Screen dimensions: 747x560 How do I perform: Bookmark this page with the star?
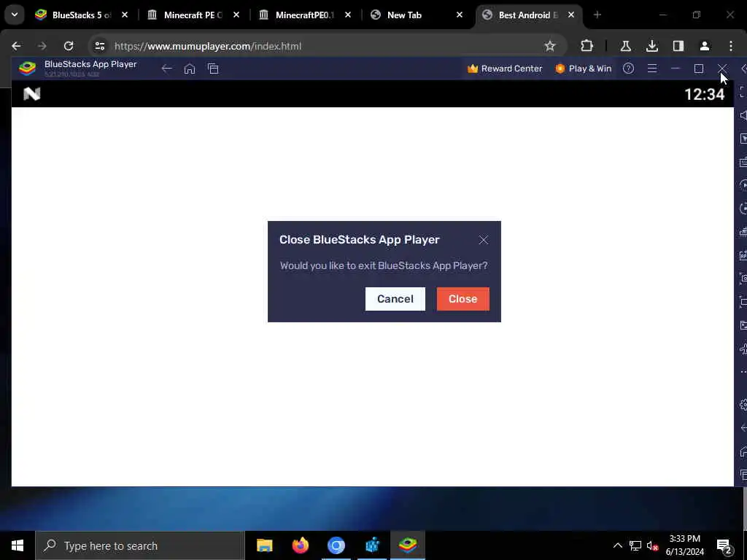[550, 46]
